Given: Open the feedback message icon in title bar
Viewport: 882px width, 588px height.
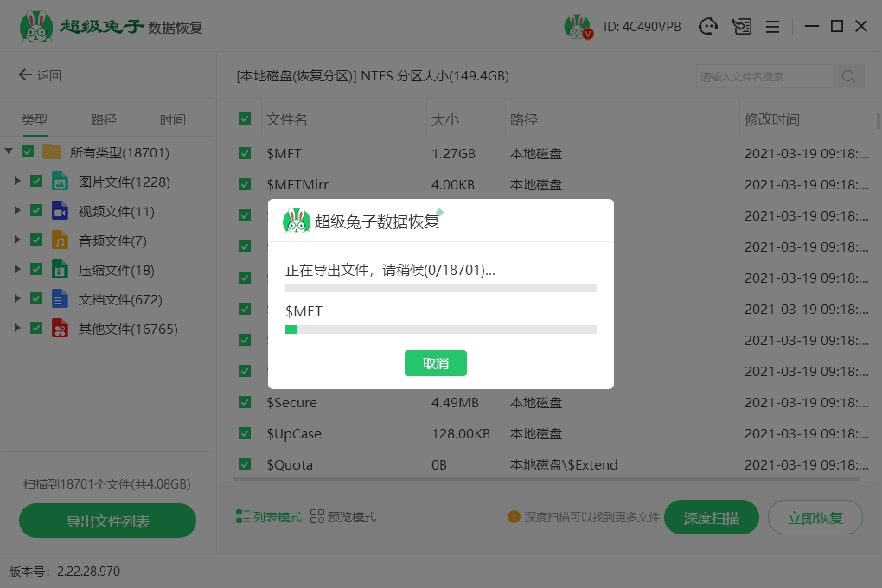Looking at the screenshot, I should pos(741,27).
